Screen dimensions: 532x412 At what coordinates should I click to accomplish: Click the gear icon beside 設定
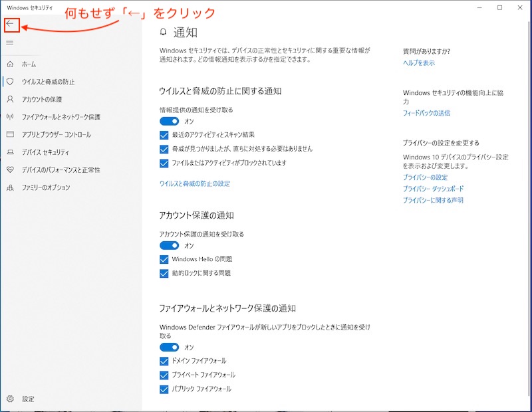click(x=10, y=399)
